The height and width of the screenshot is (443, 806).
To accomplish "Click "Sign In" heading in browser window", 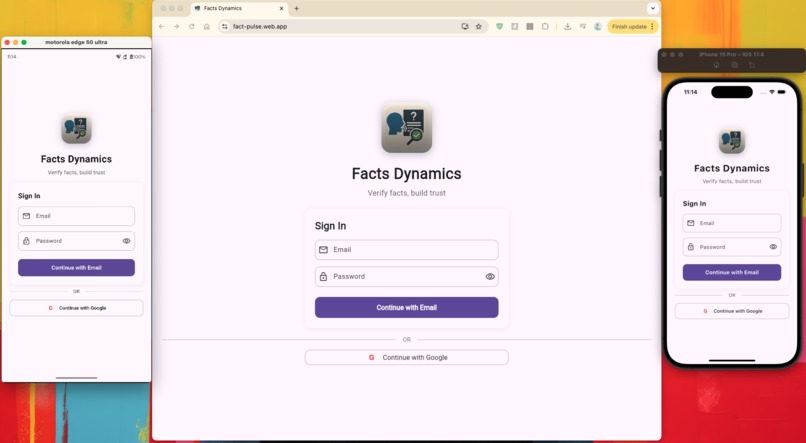I will click(331, 226).
